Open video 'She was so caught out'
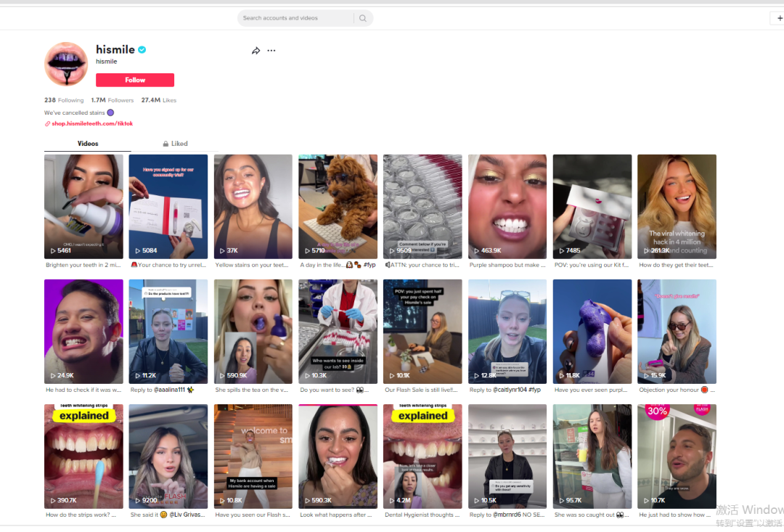 (592, 457)
